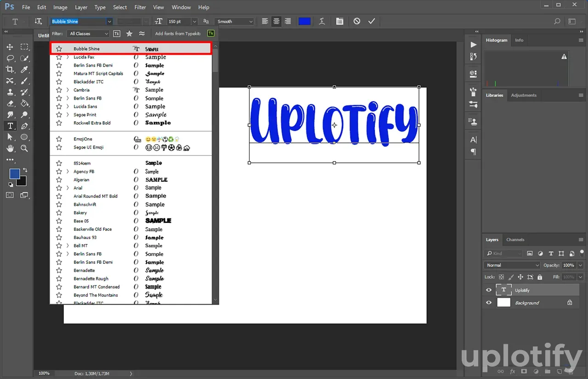Image resolution: width=588 pixels, height=379 pixels.
Task: Click the Create warped text icon
Action: point(322,22)
